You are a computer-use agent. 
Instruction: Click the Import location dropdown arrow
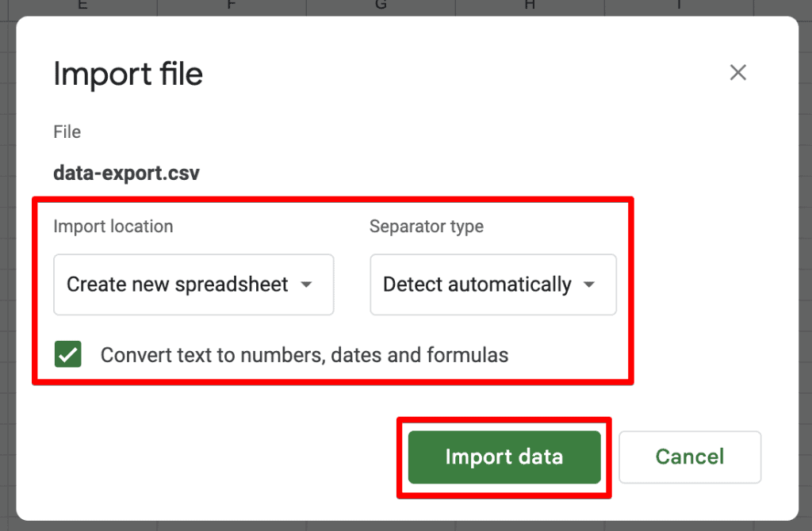(x=306, y=285)
